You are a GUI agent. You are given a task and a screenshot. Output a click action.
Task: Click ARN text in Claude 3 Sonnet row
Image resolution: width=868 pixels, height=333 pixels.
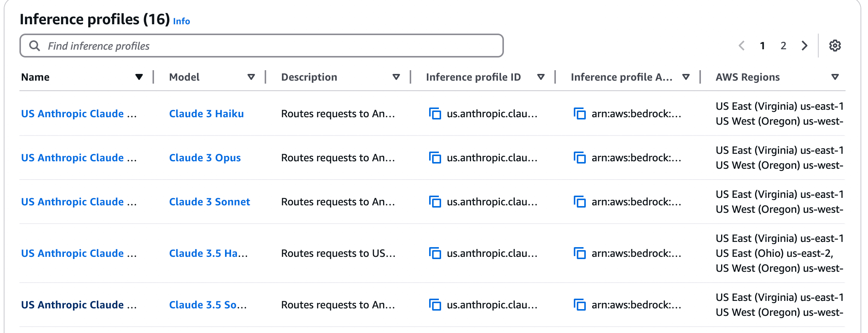(x=636, y=202)
